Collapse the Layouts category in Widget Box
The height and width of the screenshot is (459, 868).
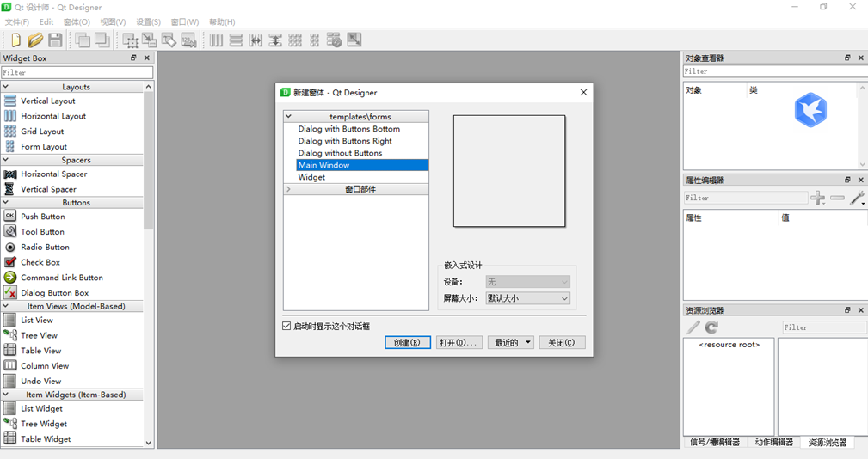click(x=5, y=87)
